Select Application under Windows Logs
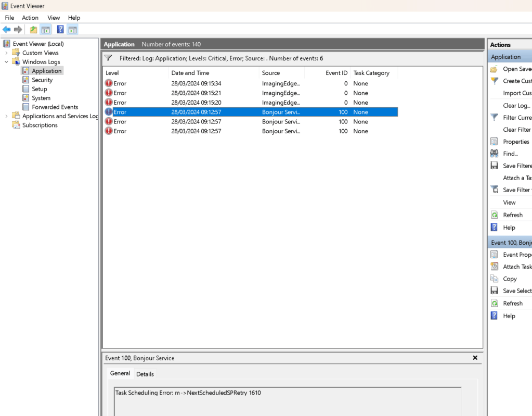 click(x=46, y=71)
